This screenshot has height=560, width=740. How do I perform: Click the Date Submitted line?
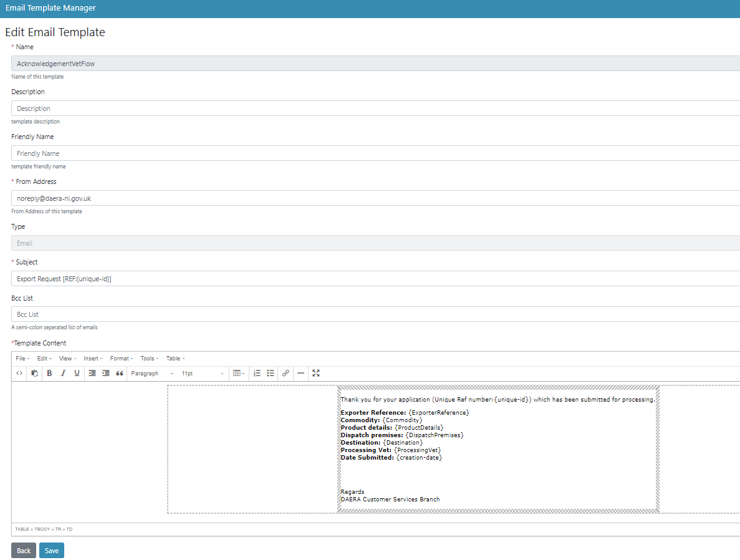[x=392, y=458]
